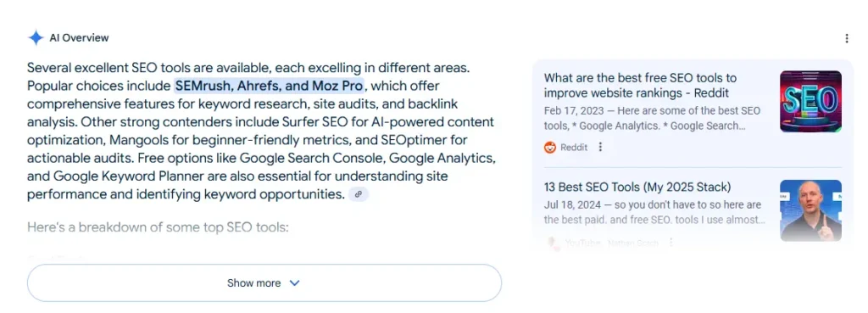868x313 pixels.
Task: Click the source link chip after the paragraph
Action: (359, 194)
